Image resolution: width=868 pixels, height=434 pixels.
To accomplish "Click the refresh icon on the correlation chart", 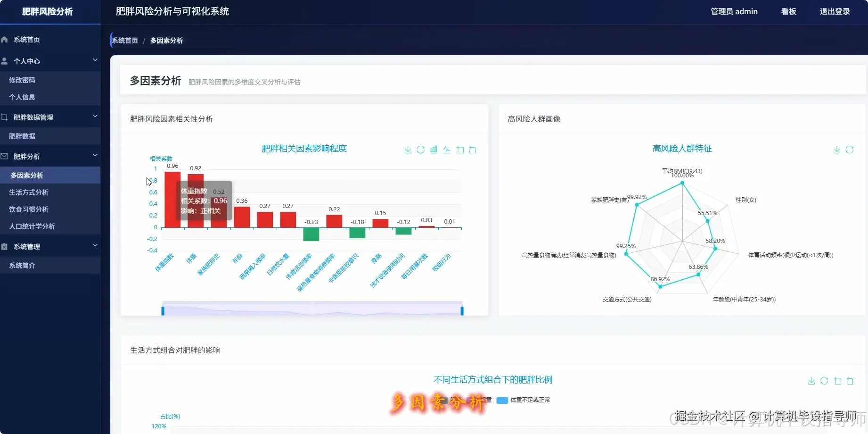I will coord(420,150).
